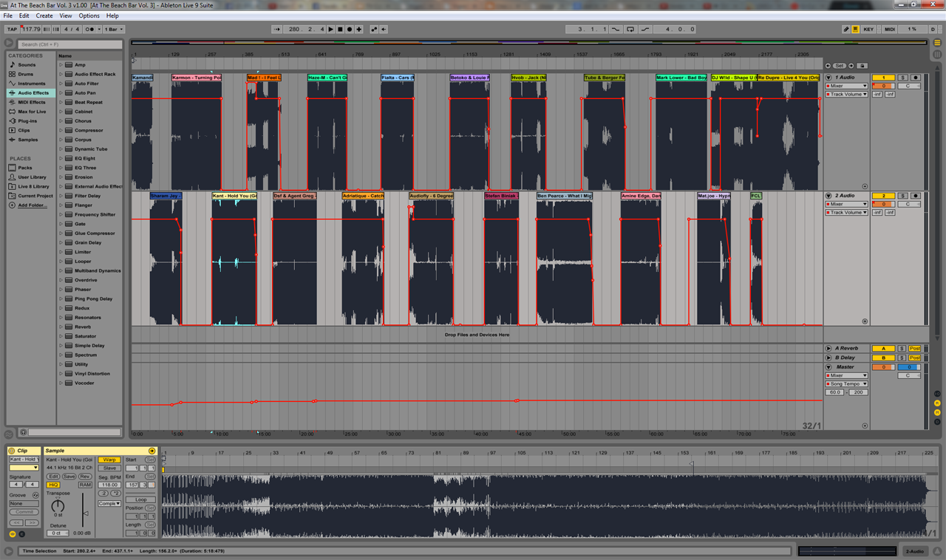Toggle Key Map Mode switch

[868, 30]
